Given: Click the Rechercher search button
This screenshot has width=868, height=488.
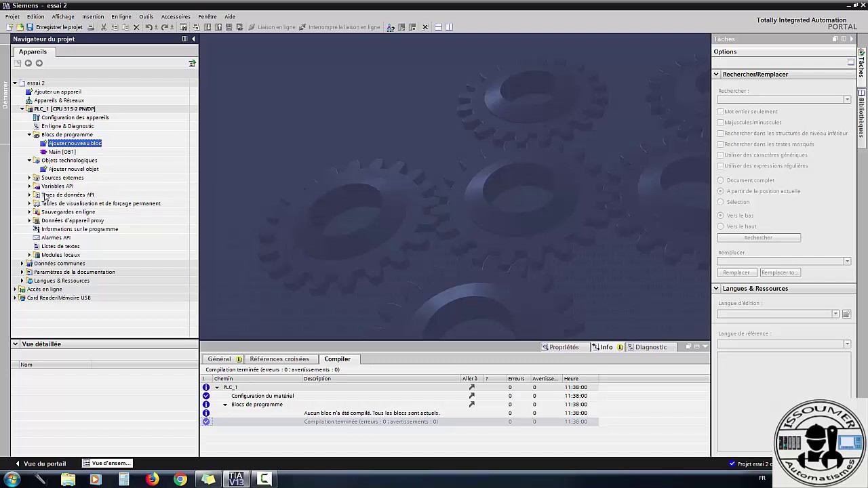Looking at the screenshot, I should pos(758,238).
